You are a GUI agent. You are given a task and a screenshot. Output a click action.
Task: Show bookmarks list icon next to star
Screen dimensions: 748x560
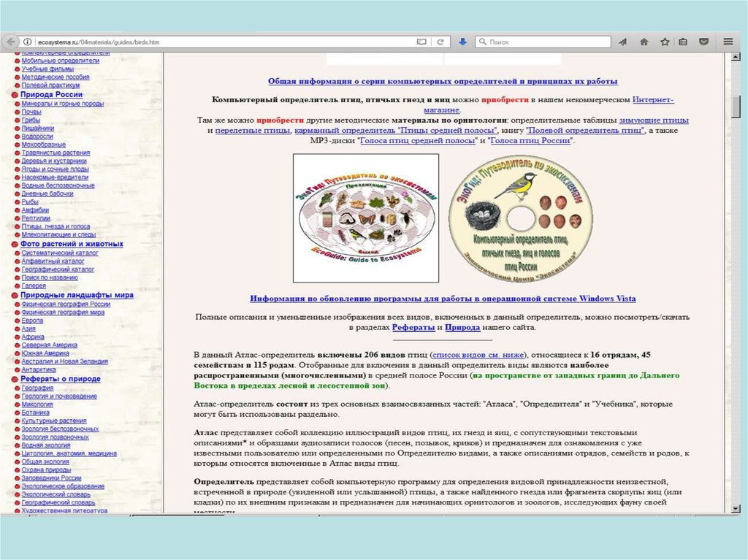pos(683,42)
